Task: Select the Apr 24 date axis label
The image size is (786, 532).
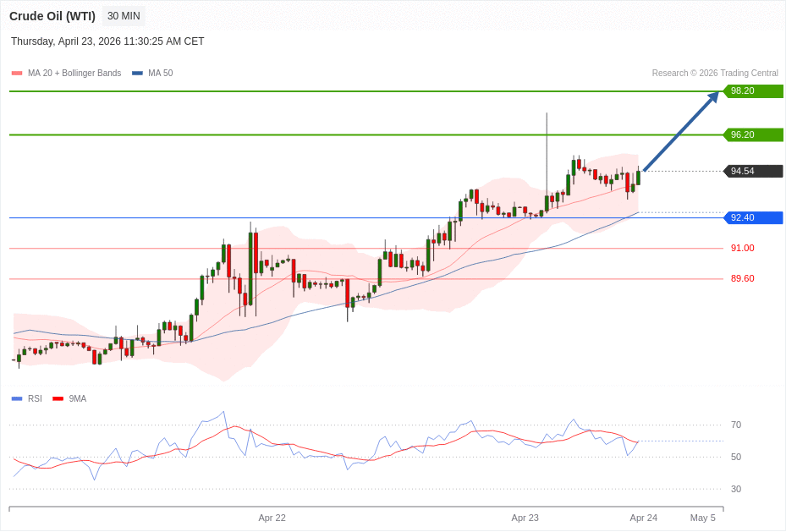Action: coord(643,518)
